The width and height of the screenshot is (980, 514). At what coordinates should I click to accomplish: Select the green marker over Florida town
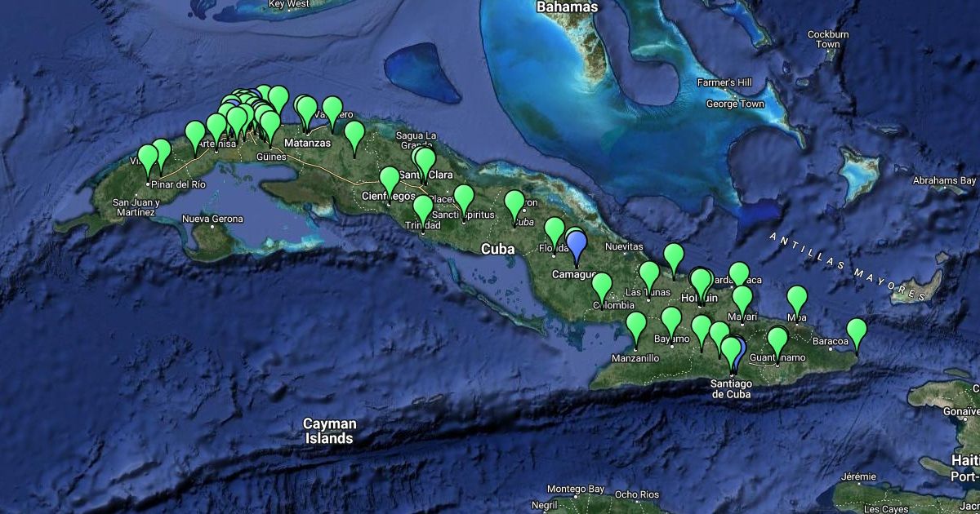click(555, 230)
